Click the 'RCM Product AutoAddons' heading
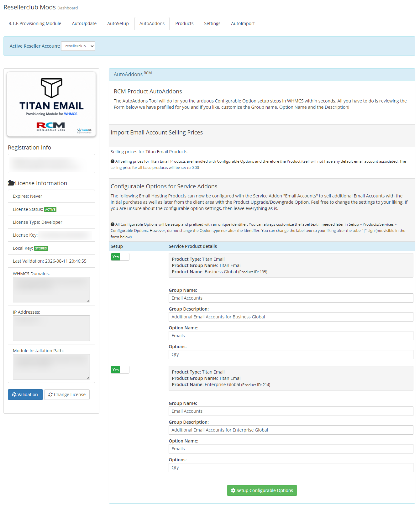The image size is (420, 508). click(148, 92)
